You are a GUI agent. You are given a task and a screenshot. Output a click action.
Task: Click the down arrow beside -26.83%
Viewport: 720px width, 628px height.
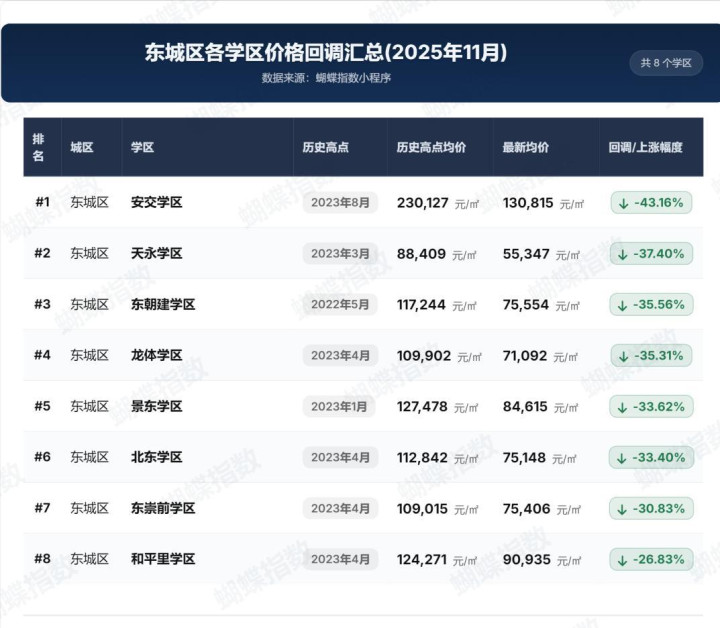pos(623,560)
